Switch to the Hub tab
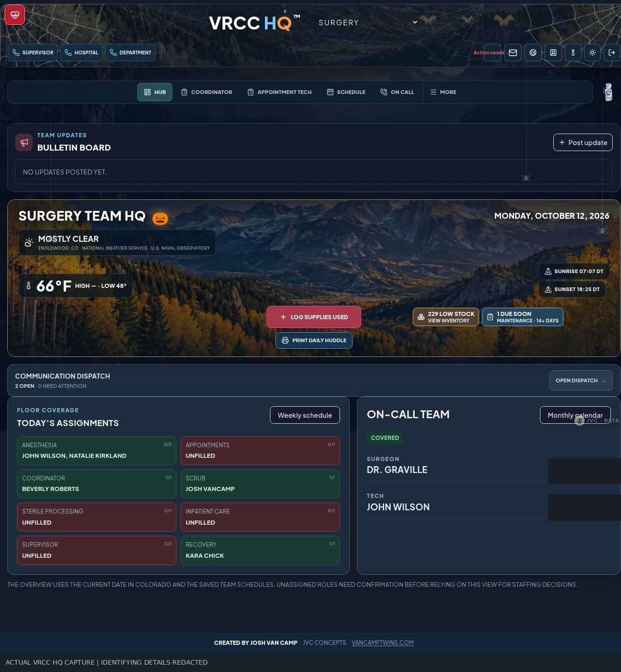Viewport: 621px width, 672px height. 155,92
